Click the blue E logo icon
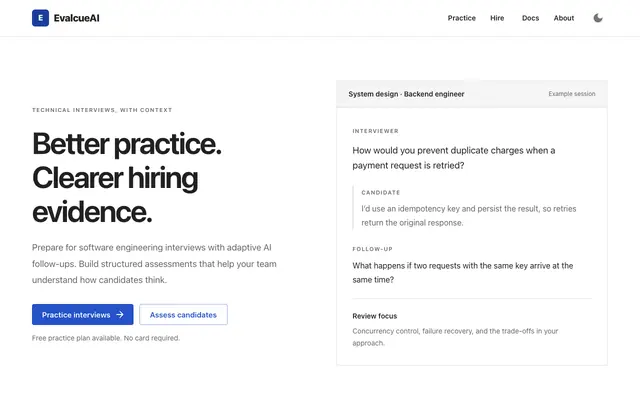The height and width of the screenshot is (400, 640). (40, 18)
